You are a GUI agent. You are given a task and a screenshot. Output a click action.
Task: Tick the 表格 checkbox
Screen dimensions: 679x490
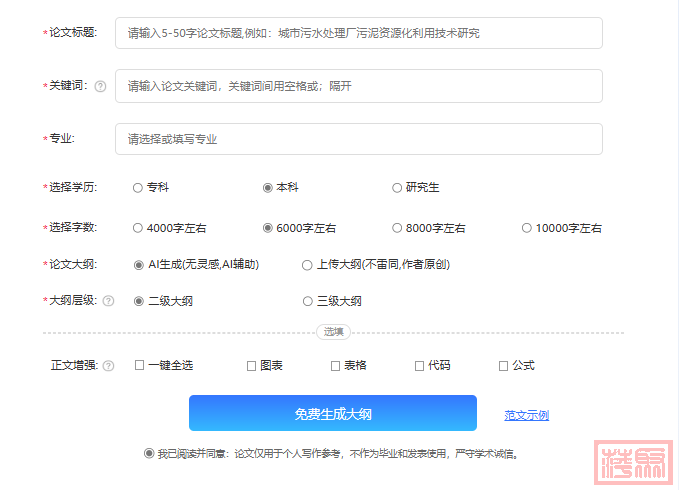pos(336,366)
